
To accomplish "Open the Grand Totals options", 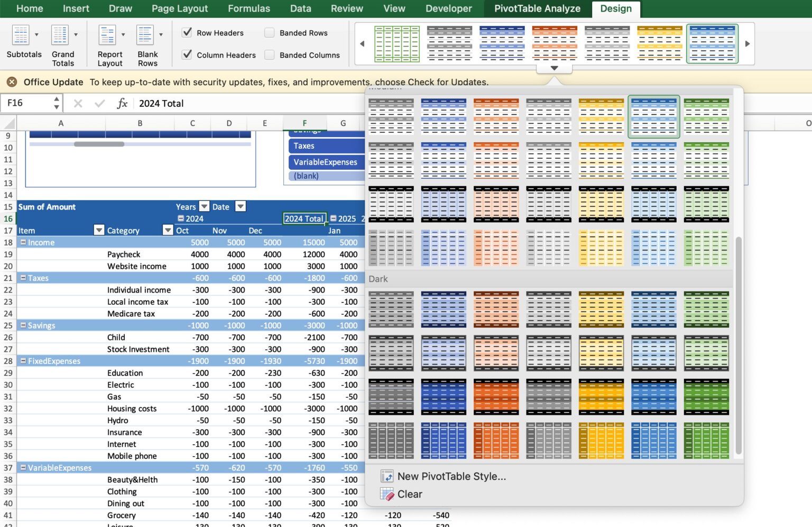I will 63,46.
